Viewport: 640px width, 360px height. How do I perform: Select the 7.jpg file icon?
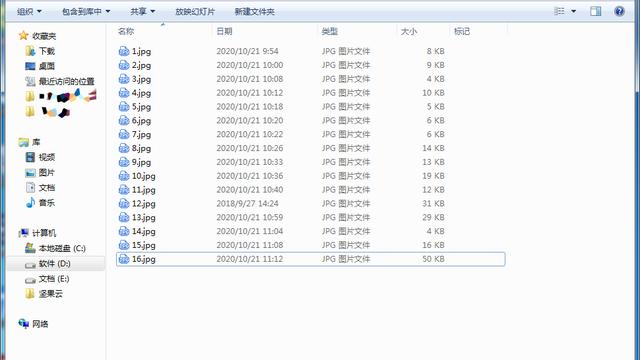click(x=124, y=134)
